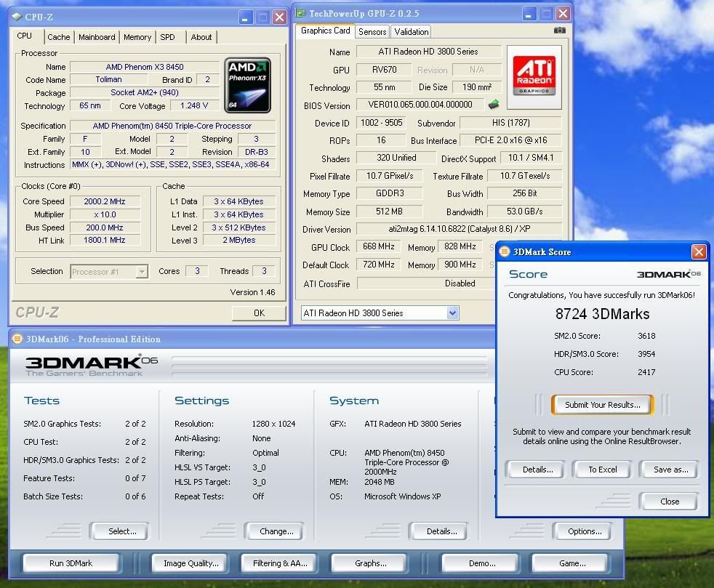This screenshot has width=714, height=588.
Task: Click the Run 3DMark button
Action: coord(71,563)
